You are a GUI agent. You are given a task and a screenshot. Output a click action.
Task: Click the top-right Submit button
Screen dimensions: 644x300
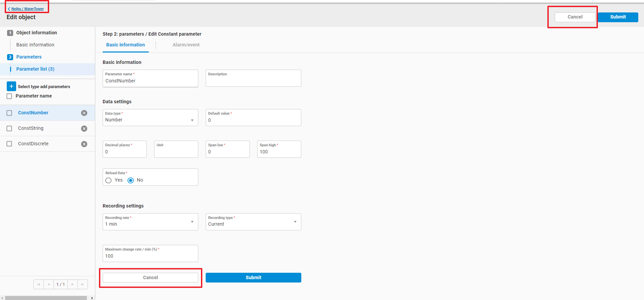(618, 17)
